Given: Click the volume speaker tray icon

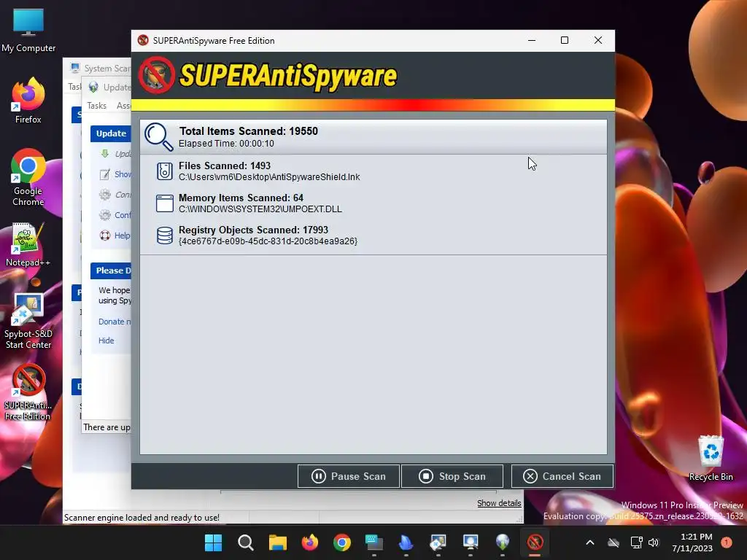Looking at the screenshot, I should coord(654,542).
